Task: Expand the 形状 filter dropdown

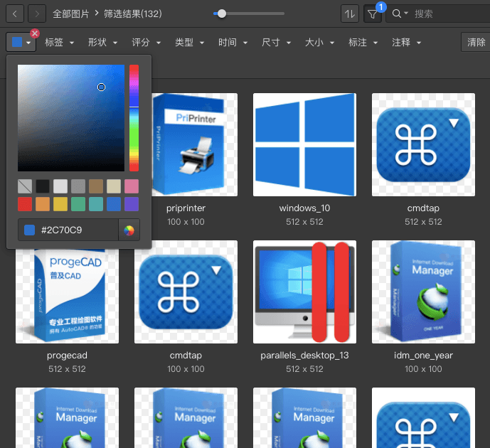Action: click(x=102, y=43)
